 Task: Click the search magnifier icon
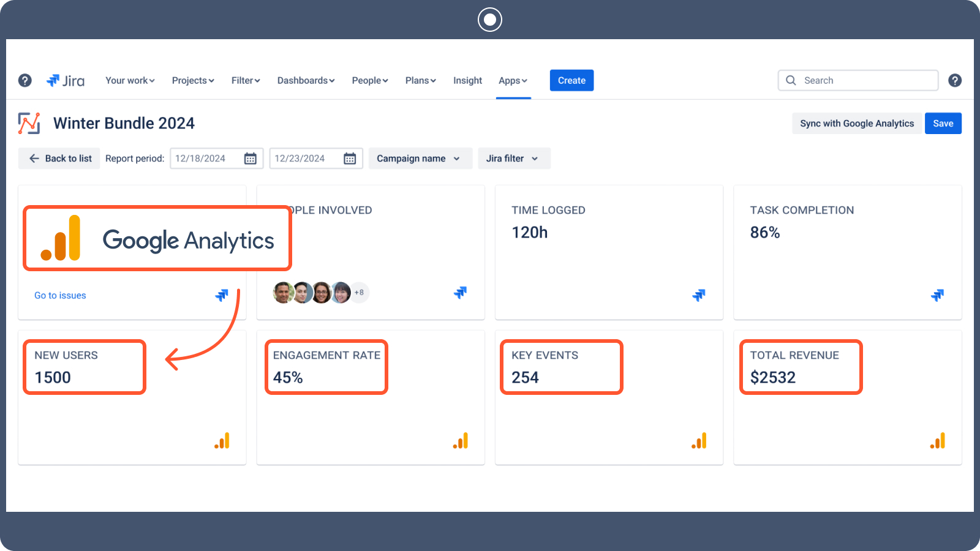click(x=791, y=80)
